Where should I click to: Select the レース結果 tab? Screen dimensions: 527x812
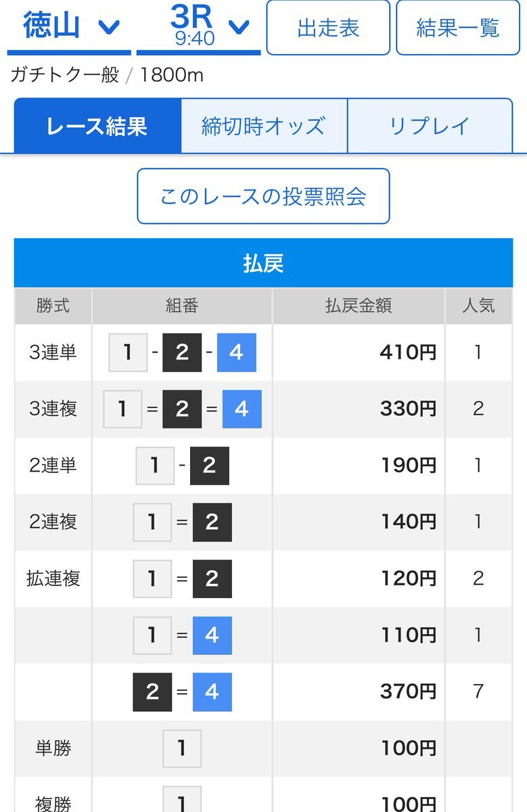97,126
